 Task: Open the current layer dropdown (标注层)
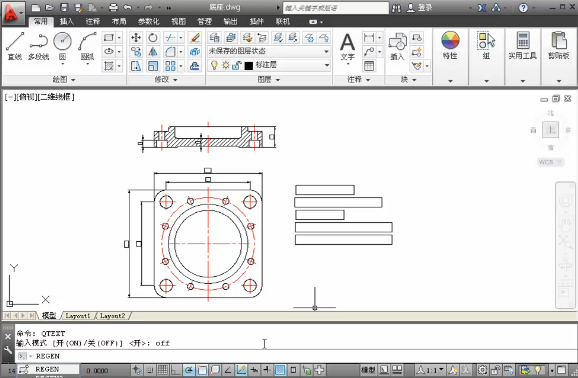[268, 65]
